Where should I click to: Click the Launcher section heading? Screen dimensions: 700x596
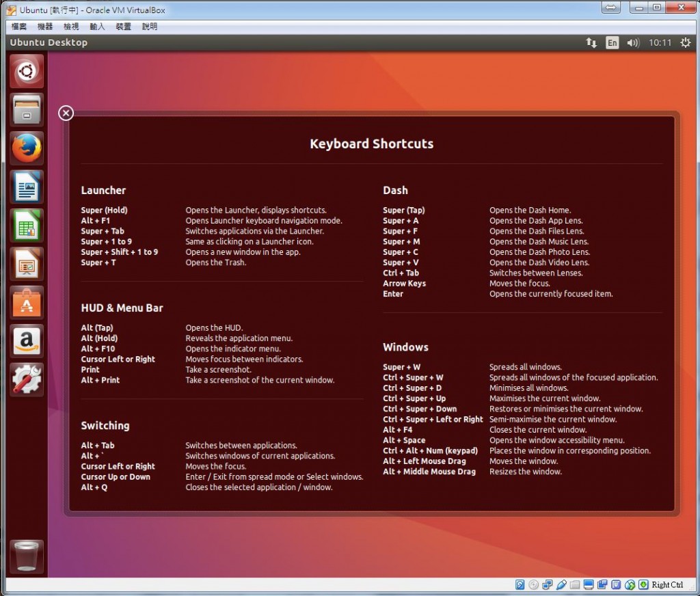tap(104, 190)
